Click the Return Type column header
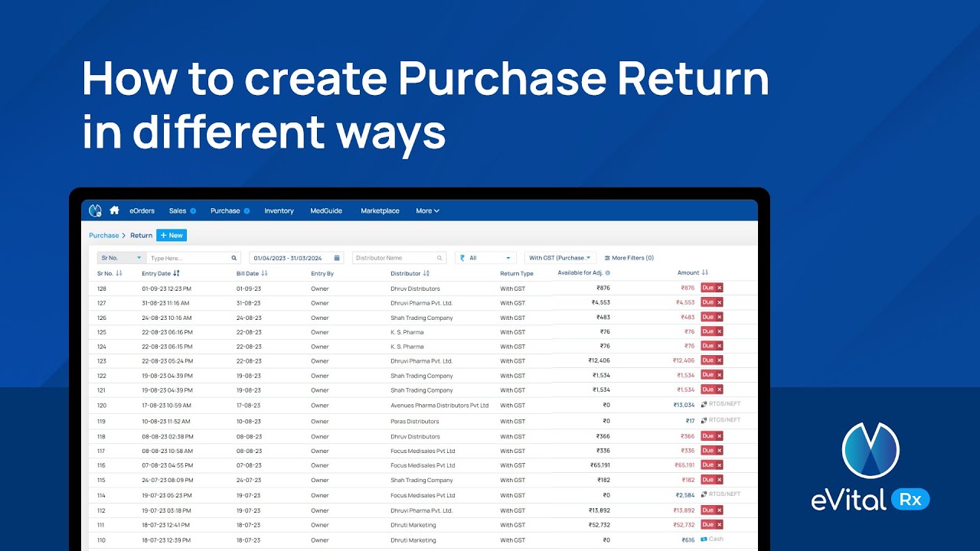The width and height of the screenshot is (980, 551). coord(517,273)
